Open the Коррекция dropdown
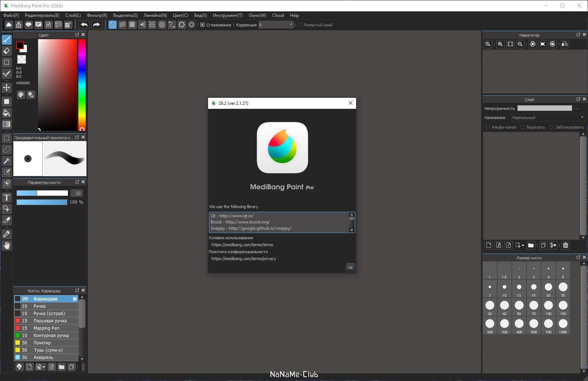Viewport: 588px width, 381px height. [x=276, y=25]
